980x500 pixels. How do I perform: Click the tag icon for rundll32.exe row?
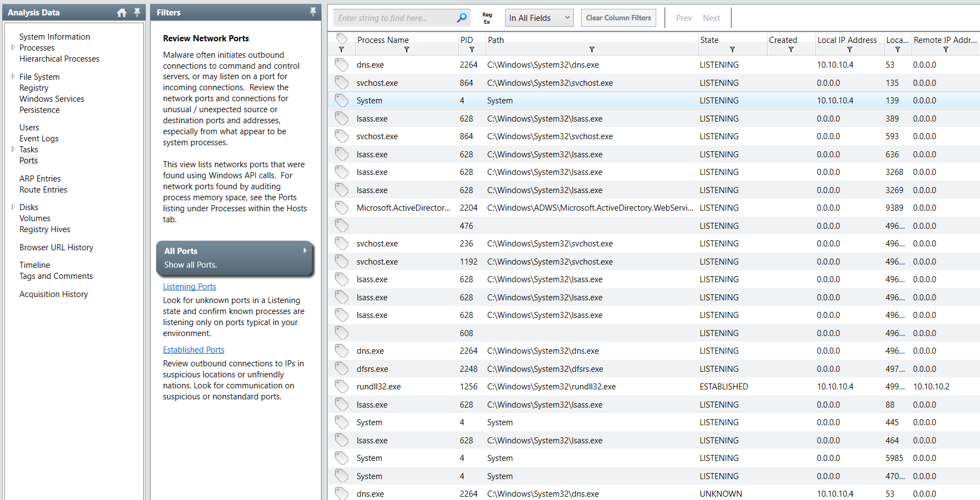tap(342, 387)
